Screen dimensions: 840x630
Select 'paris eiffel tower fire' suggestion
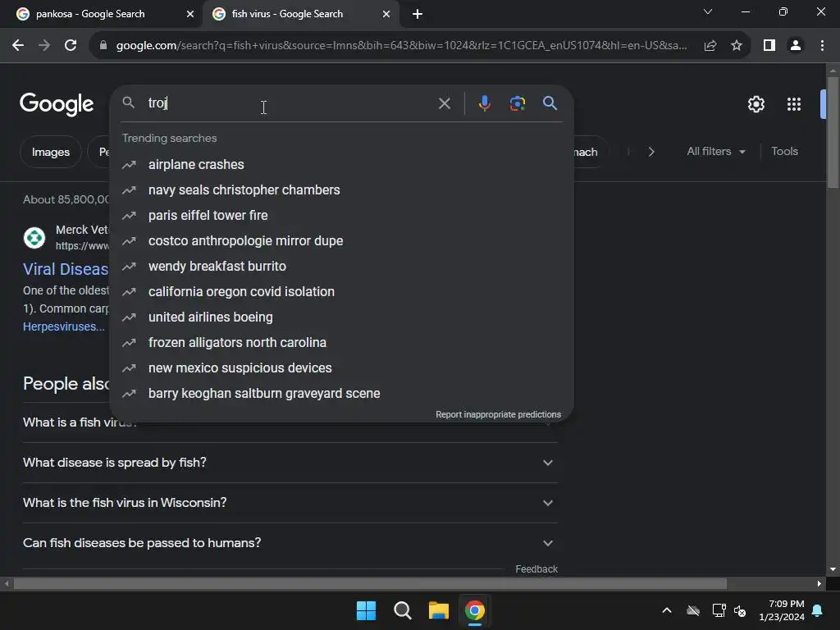point(341,216)
